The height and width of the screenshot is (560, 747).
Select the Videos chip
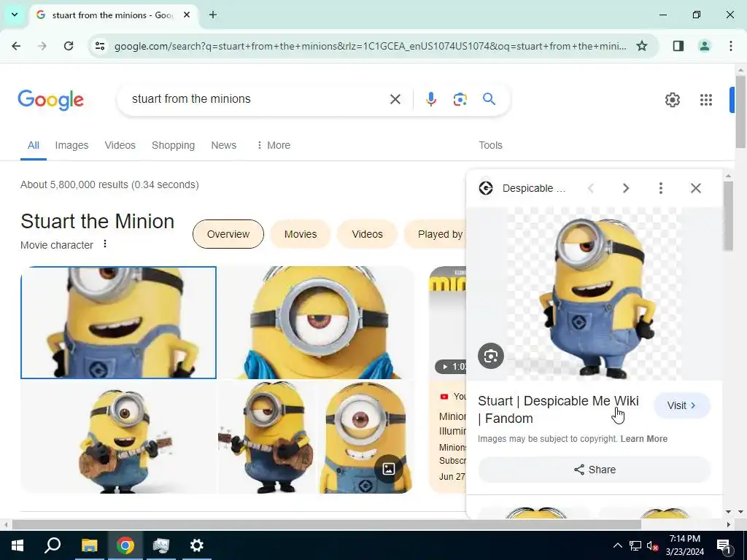[x=367, y=234]
